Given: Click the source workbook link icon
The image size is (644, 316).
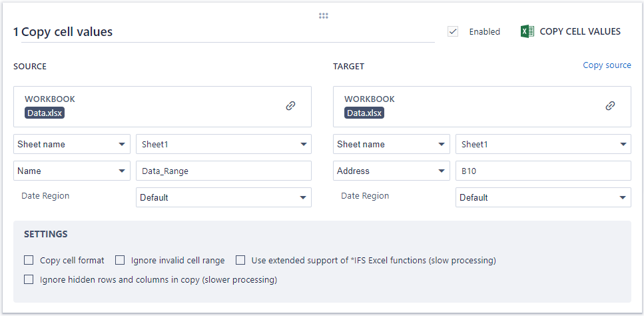Looking at the screenshot, I should pos(290,106).
